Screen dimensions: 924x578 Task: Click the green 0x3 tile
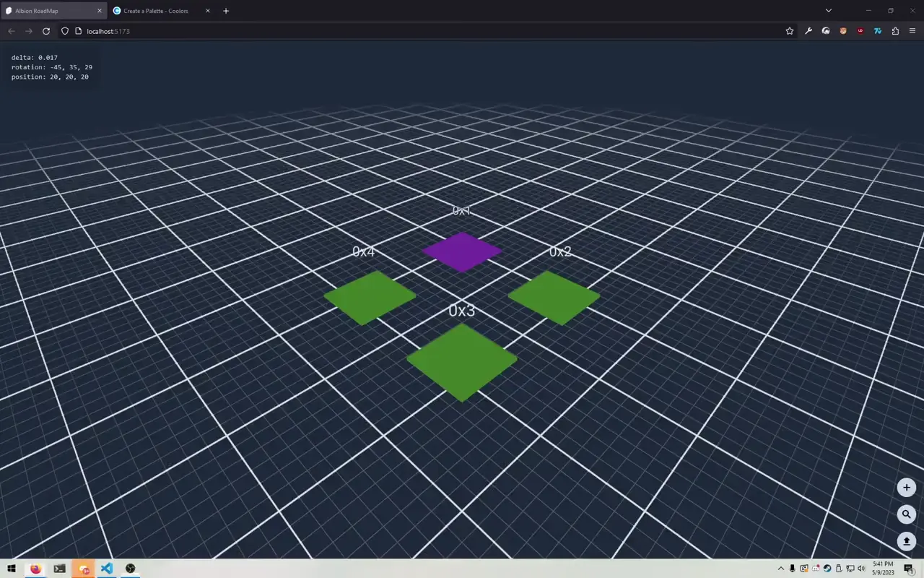462,361
